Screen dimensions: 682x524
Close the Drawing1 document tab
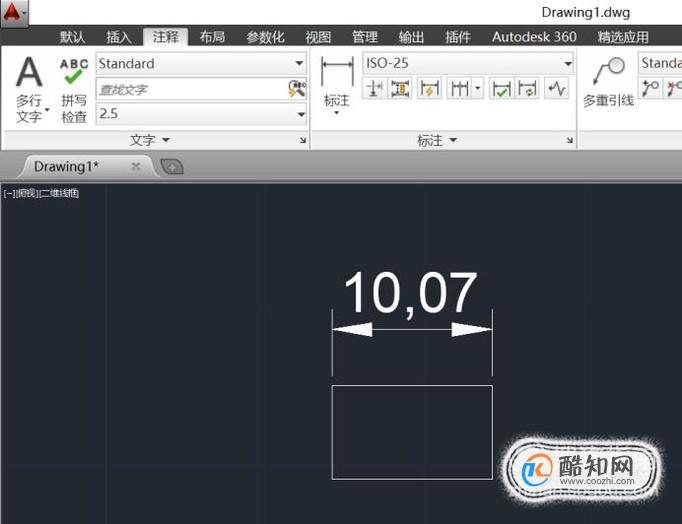pos(136,166)
